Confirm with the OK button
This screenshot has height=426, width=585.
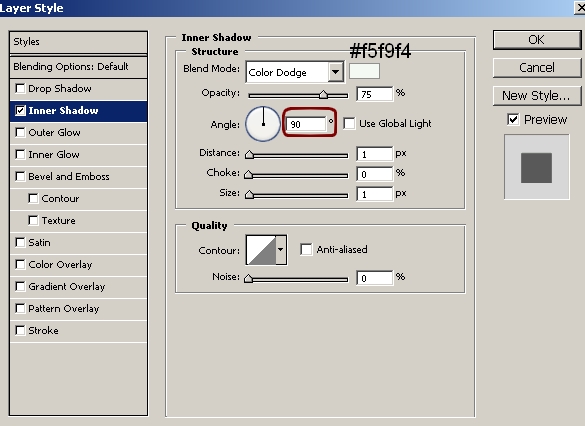537,40
